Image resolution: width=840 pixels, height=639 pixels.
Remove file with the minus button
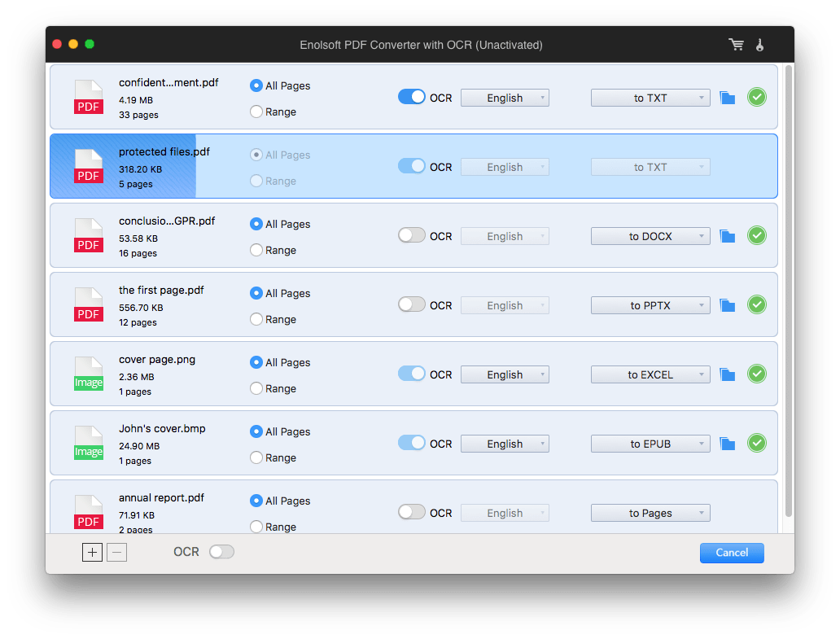(x=116, y=552)
